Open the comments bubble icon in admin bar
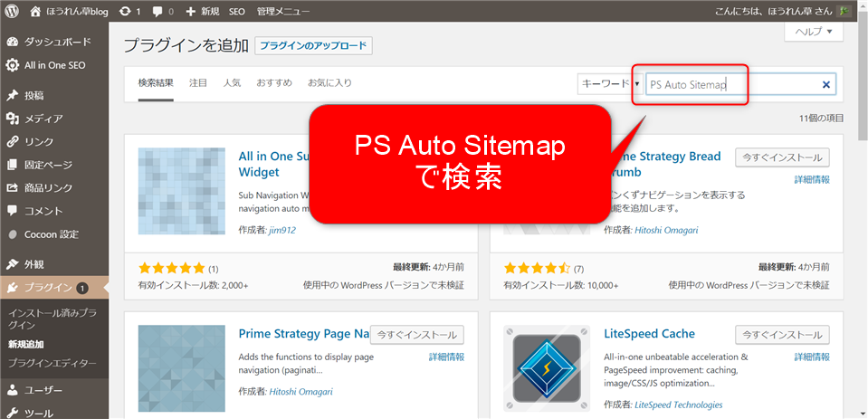The height and width of the screenshot is (419, 868). coord(156,11)
